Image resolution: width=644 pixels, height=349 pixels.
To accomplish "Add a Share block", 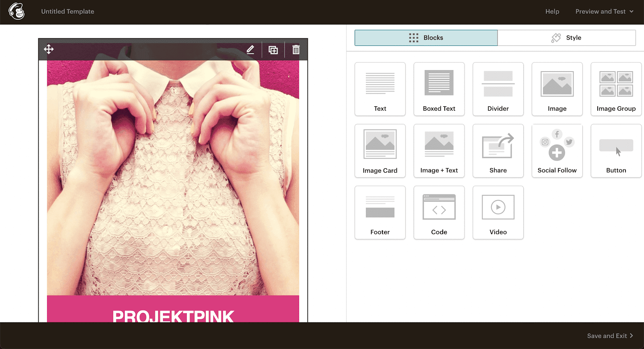I will [x=498, y=151].
